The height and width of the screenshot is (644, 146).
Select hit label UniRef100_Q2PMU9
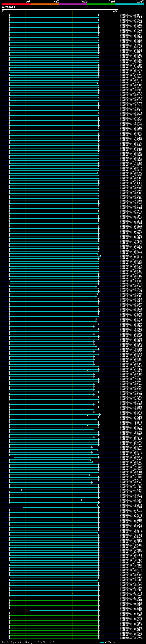click(131, 231)
